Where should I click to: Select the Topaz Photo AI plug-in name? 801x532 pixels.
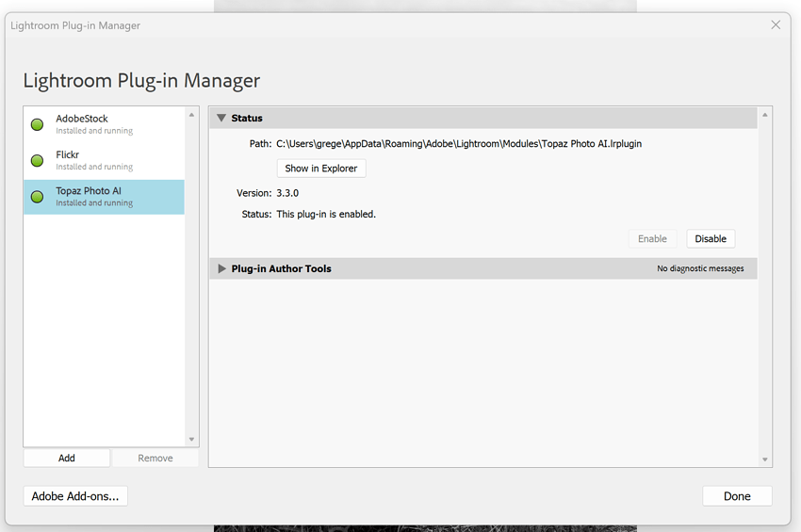[x=89, y=190]
